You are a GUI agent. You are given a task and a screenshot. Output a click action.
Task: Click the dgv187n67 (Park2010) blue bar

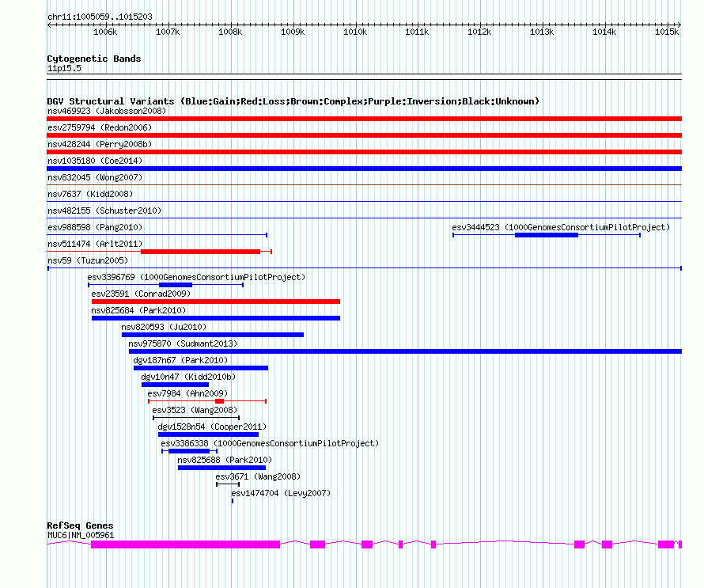click(x=201, y=368)
